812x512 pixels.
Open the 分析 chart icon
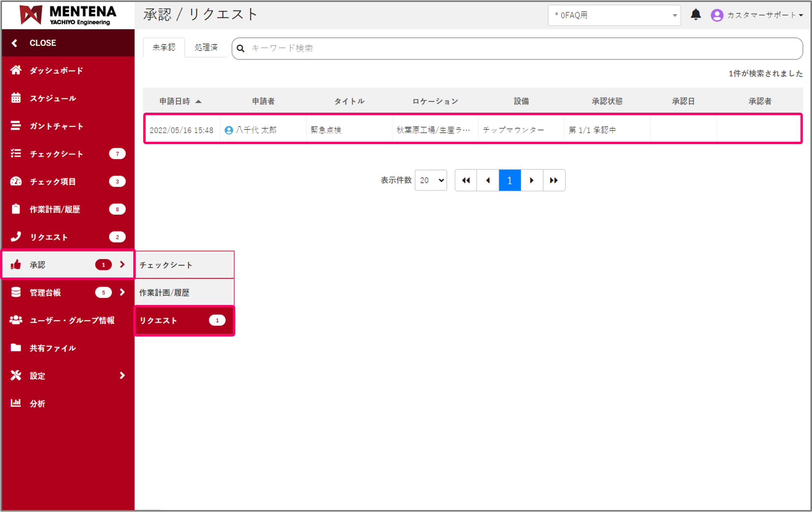pos(16,403)
